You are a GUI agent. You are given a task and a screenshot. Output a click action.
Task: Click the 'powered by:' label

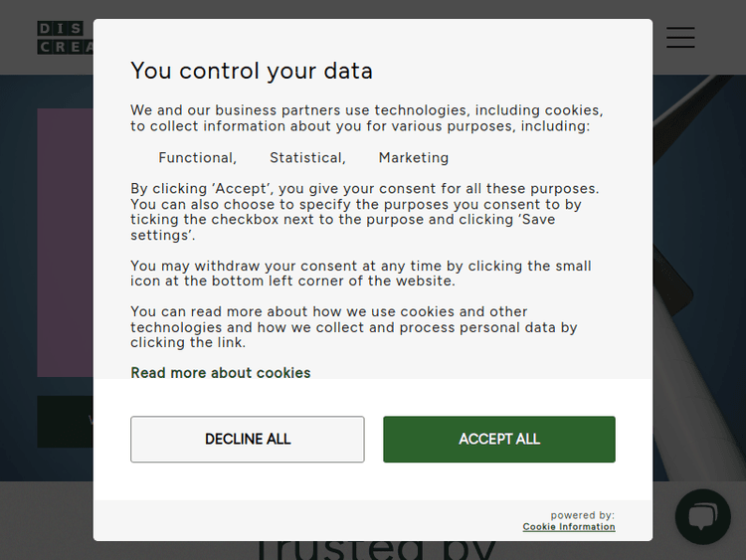[x=582, y=515]
